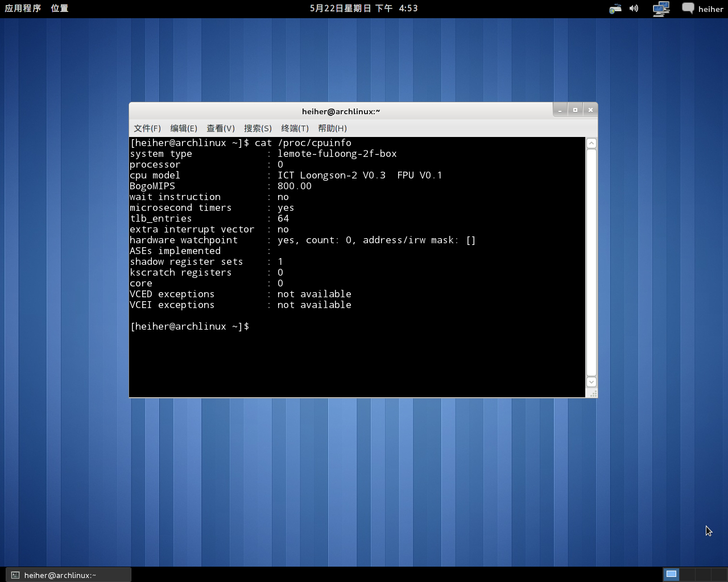Click the clock showing 5月22日星期日 下午 4:53
Screen dimensions: 728x582
click(363, 9)
